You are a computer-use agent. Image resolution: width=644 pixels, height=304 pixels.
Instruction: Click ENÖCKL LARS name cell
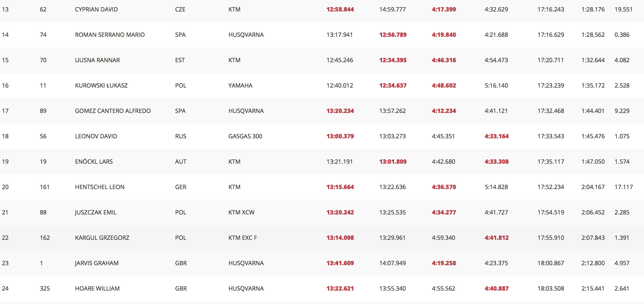(x=94, y=162)
